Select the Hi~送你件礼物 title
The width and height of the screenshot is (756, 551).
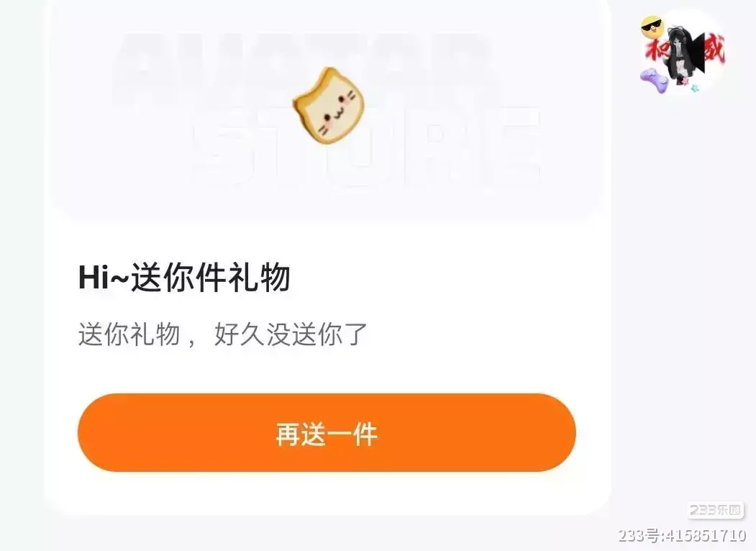coord(184,278)
